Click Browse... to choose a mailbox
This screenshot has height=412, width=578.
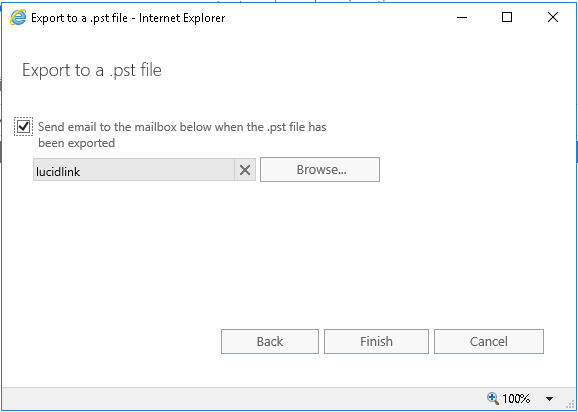(x=320, y=170)
